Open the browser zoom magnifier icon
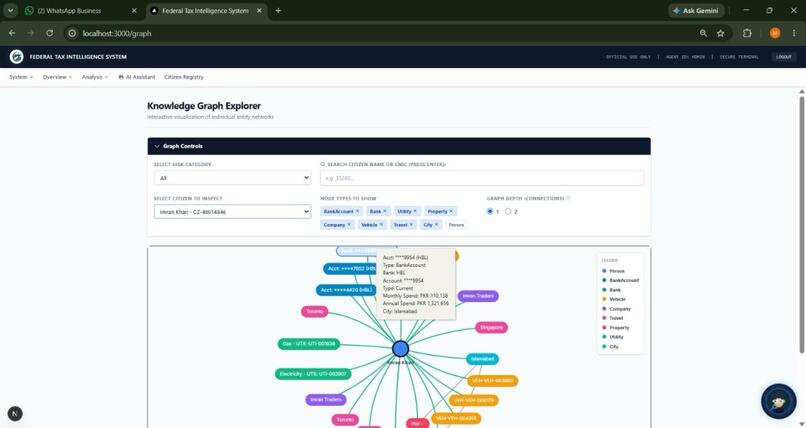This screenshot has height=428, width=806. coord(703,33)
